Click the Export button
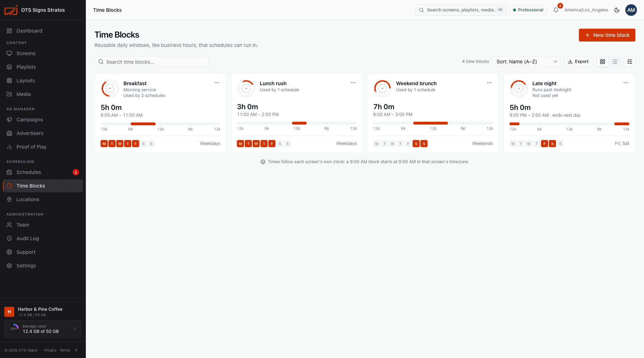The height and width of the screenshot is (358, 644). tap(578, 62)
